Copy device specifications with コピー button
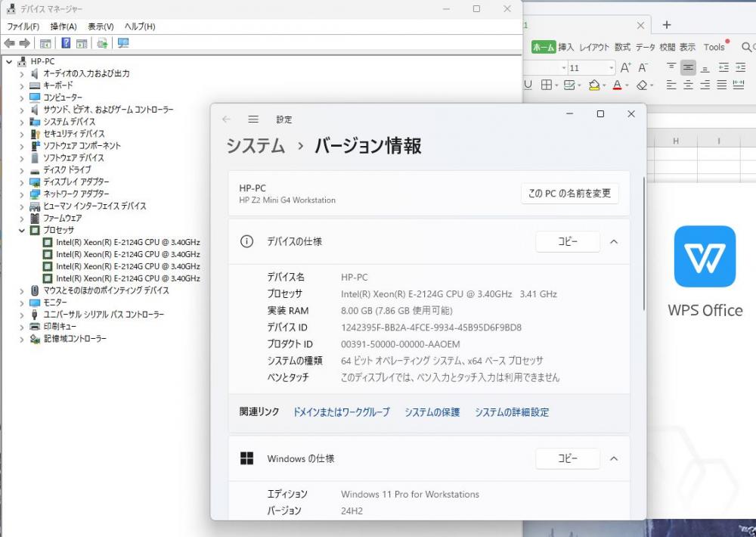The width and height of the screenshot is (756, 537). pyautogui.click(x=568, y=241)
